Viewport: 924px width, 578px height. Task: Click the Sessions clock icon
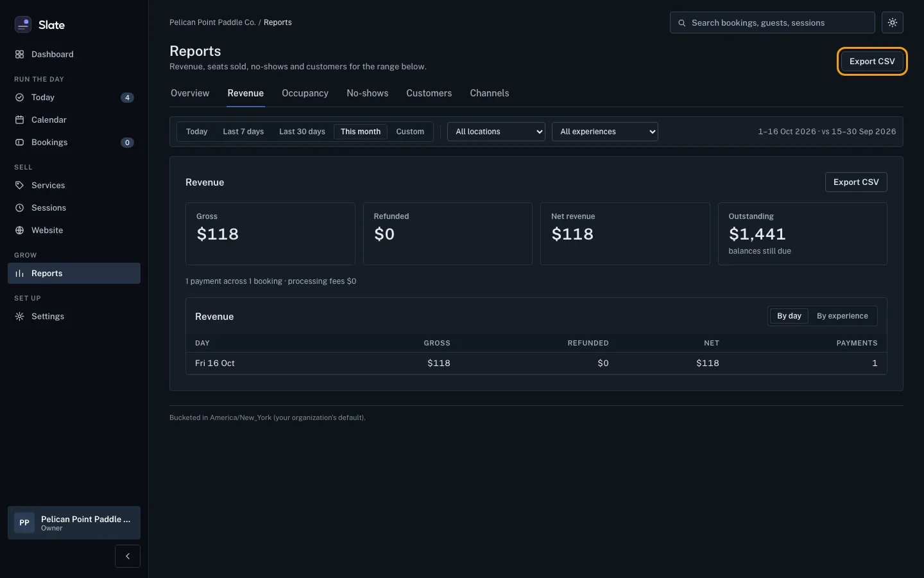[19, 208]
